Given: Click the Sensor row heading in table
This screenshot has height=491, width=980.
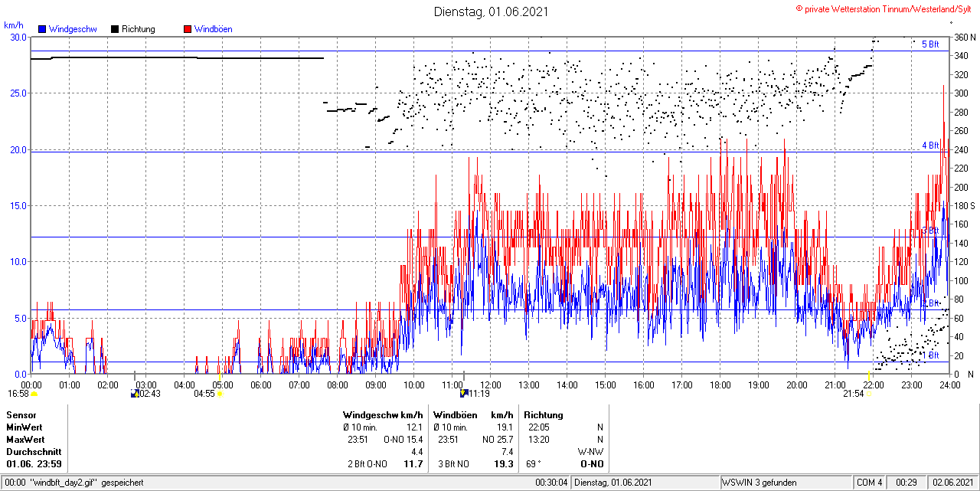Looking at the screenshot, I should coord(21,414).
